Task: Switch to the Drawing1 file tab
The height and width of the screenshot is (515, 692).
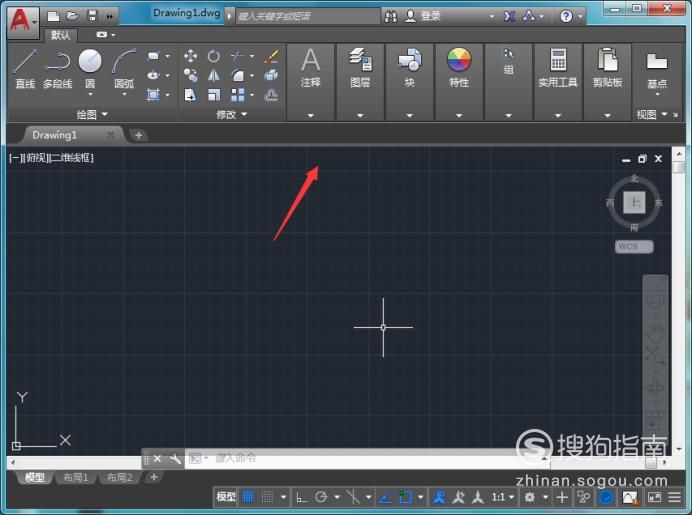Action: 54,135
